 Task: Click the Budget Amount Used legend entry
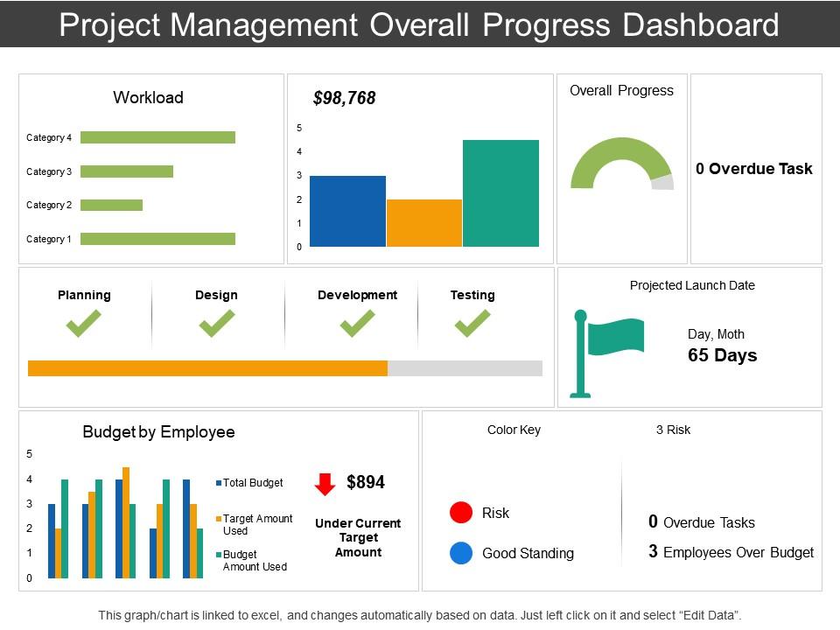point(255,560)
